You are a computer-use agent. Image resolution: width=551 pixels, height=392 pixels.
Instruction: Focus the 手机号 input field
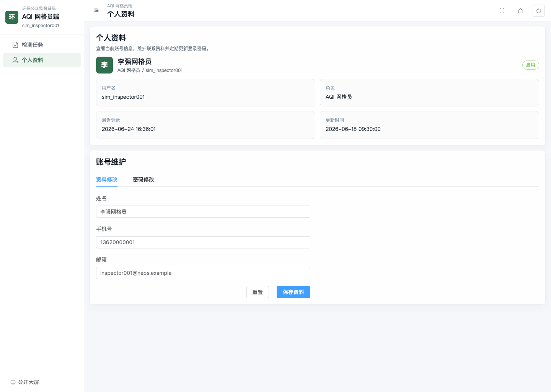click(203, 242)
